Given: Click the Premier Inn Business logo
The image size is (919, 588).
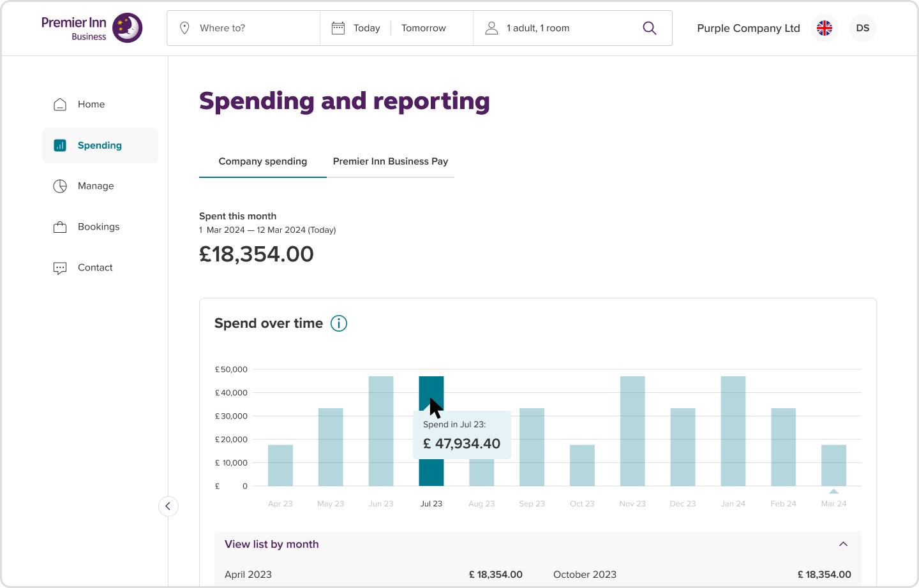Looking at the screenshot, I should point(92,28).
